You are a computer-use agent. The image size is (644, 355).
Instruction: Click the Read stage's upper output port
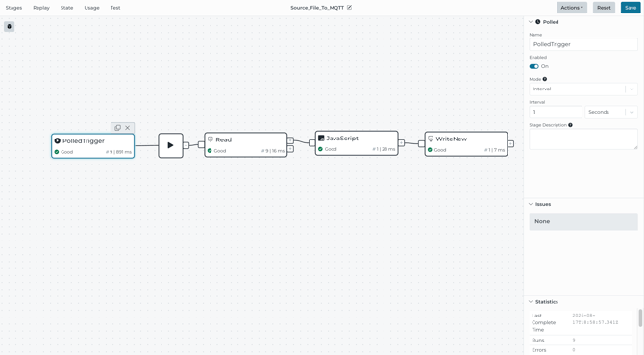[x=290, y=140]
